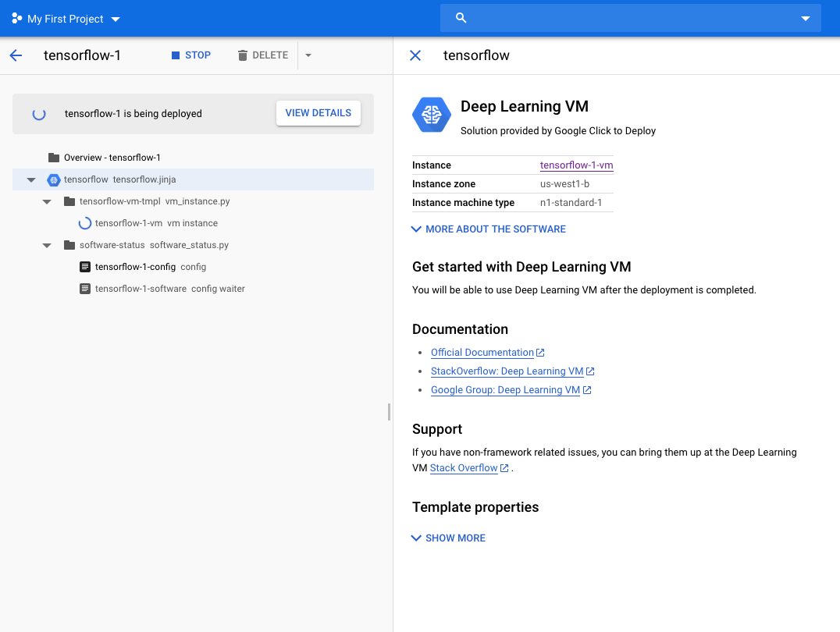Expand Show More template properties
The height and width of the screenshot is (632, 840).
coord(448,538)
